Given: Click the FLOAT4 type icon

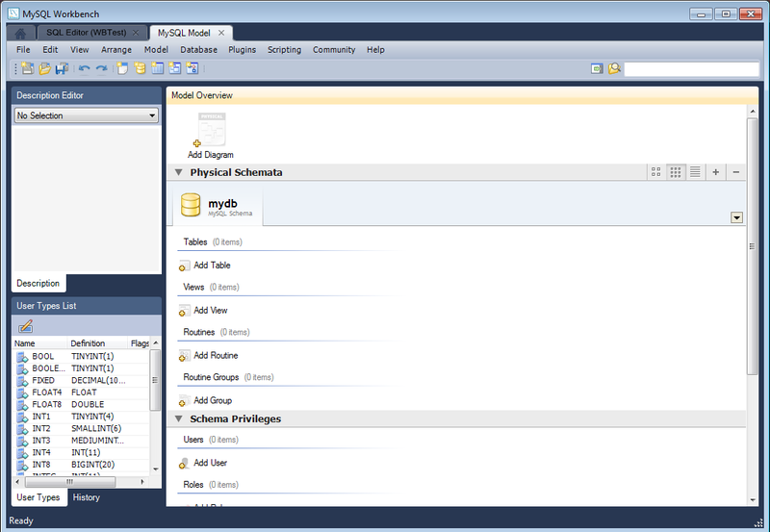Looking at the screenshot, I should [x=22, y=393].
